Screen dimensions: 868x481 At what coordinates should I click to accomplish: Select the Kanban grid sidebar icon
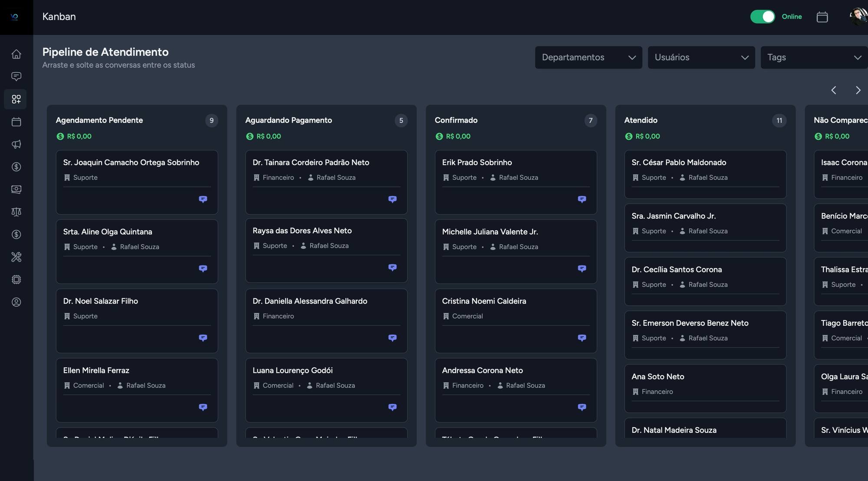tap(16, 99)
